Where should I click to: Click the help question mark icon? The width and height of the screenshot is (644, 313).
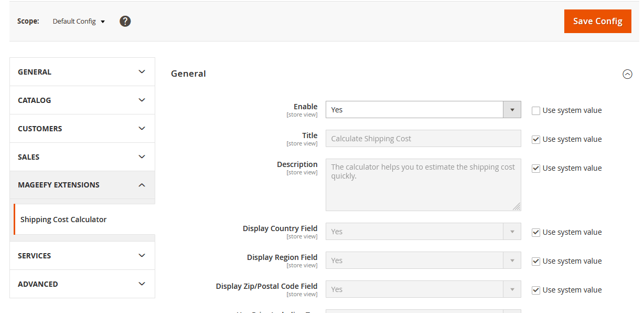125,22
